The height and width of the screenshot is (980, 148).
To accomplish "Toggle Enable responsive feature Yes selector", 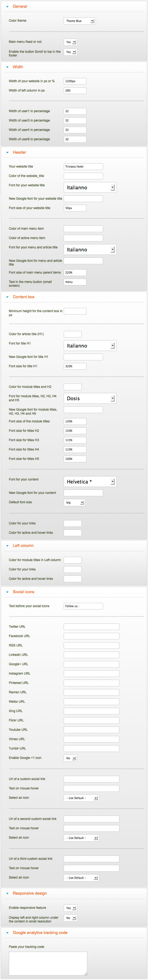I will [x=70, y=908].
